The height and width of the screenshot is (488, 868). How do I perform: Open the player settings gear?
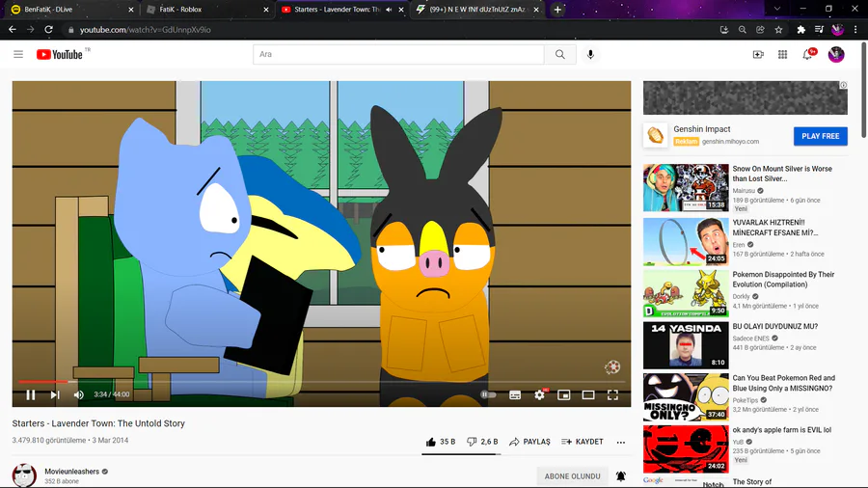coord(540,394)
